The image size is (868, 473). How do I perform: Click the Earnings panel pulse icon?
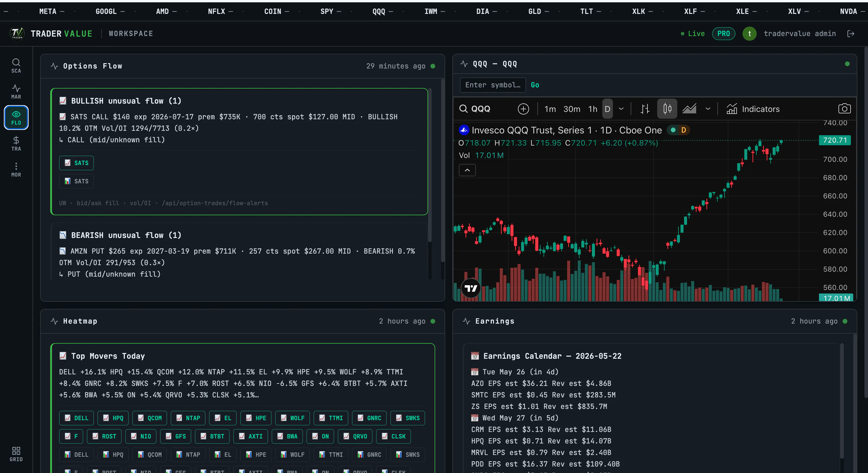pyautogui.click(x=466, y=321)
